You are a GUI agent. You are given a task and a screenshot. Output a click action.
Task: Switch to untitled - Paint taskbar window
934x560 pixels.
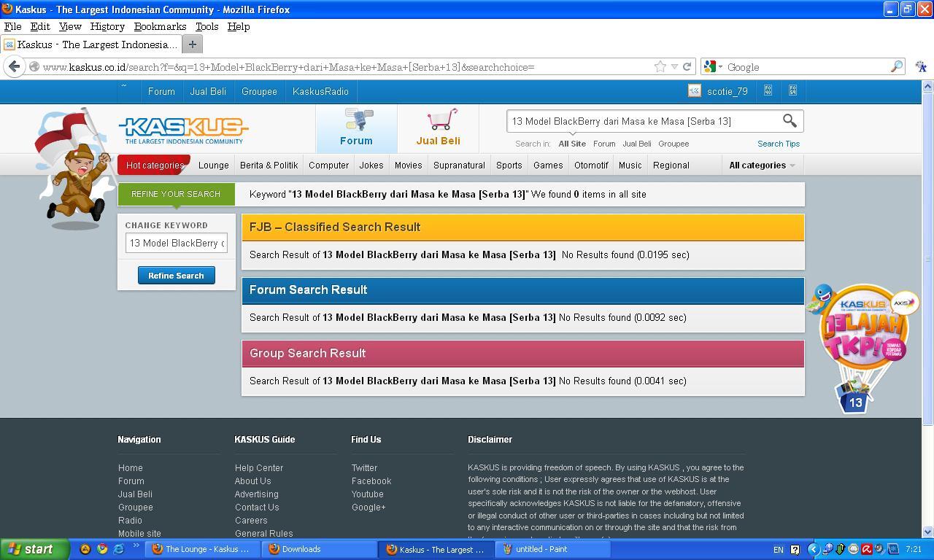tap(552, 549)
